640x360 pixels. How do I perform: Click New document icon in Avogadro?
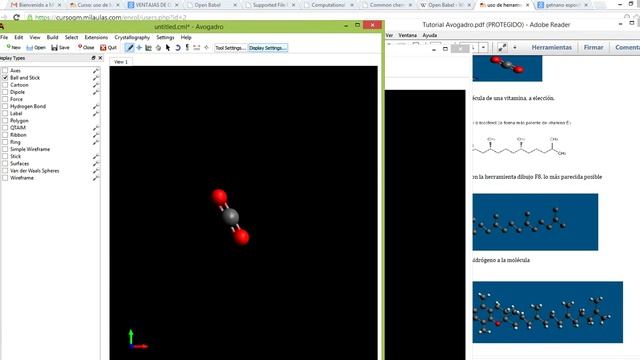[13, 47]
